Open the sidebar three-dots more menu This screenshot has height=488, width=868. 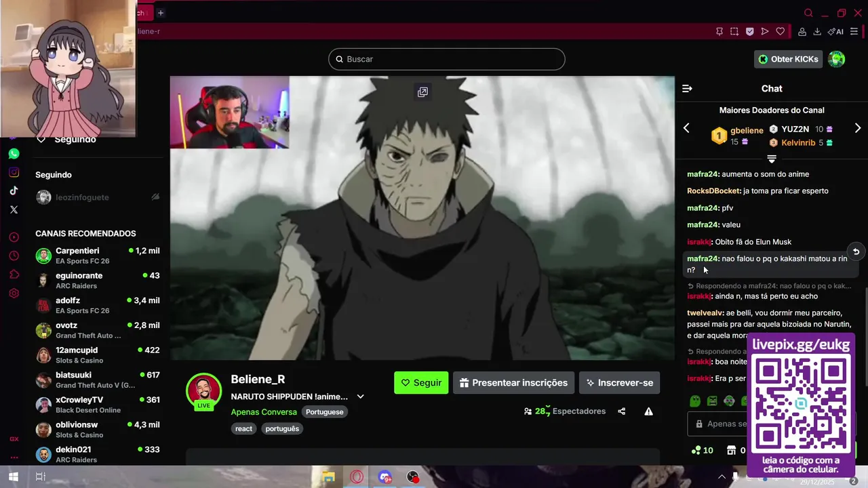pos(14,457)
